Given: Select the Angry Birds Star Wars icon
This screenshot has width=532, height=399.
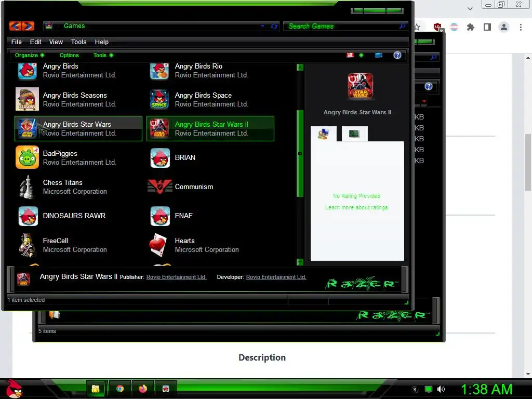Looking at the screenshot, I should pos(27,129).
